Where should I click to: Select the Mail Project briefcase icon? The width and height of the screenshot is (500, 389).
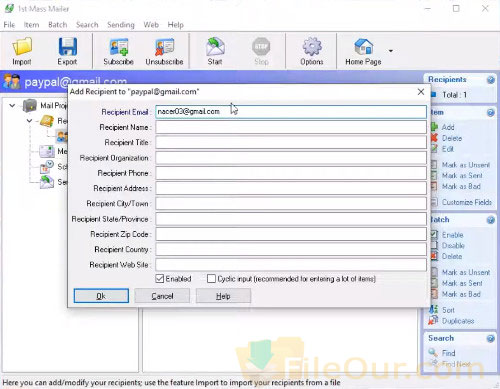tap(30, 105)
